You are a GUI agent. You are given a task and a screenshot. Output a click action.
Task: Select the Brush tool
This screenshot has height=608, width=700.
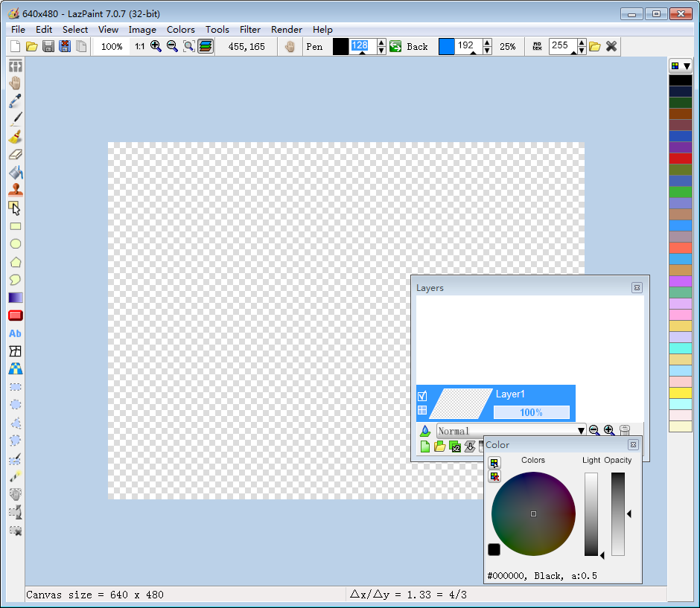15,136
